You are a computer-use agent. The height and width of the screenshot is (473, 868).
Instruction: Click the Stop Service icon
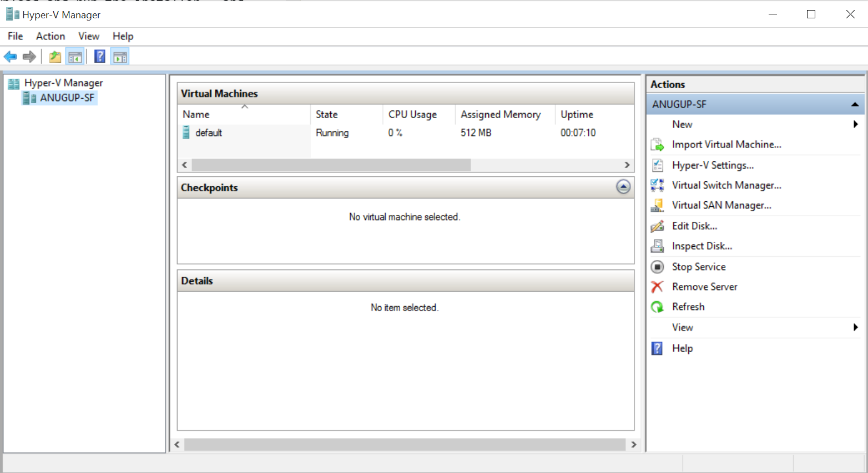click(x=657, y=267)
